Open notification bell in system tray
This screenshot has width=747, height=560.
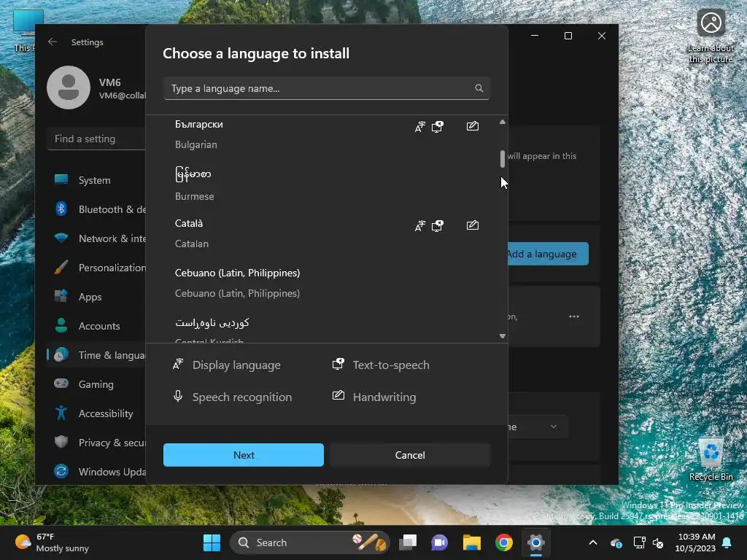click(727, 542)
